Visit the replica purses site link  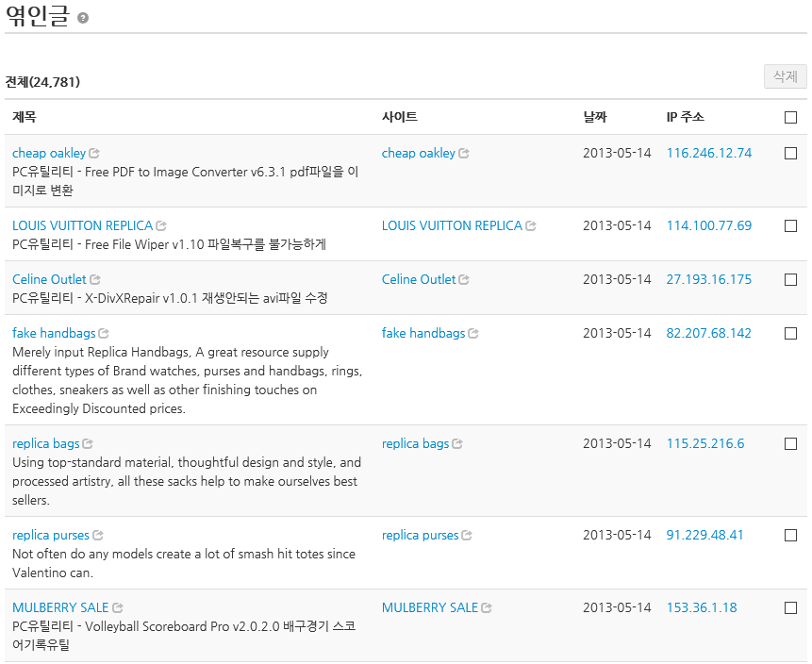[x=420, y=536]
